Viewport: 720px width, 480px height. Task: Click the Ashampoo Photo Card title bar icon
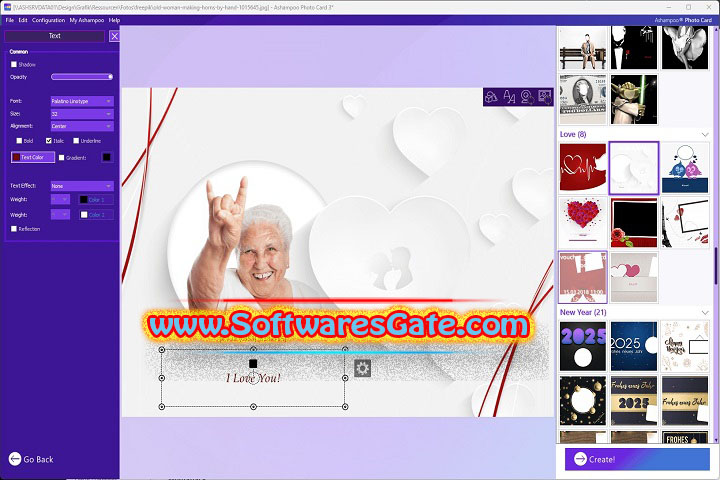pyautogui.click(x=7, y=6)
